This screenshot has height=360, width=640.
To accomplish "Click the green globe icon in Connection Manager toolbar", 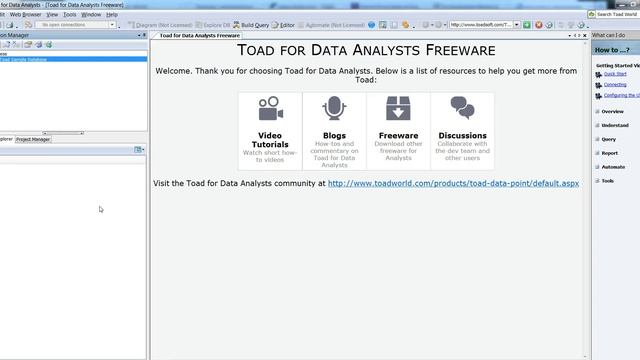I will click(49, 44).
